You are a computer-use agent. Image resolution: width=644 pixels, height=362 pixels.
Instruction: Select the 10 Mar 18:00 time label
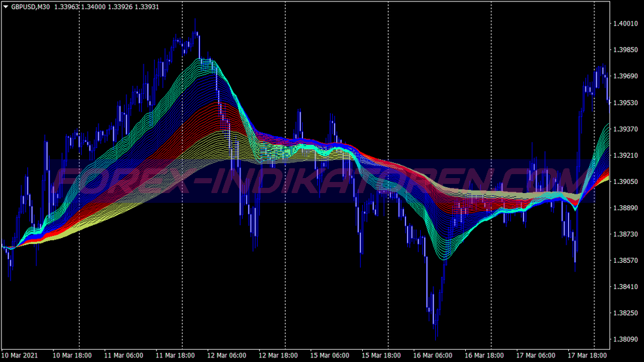click(x=72, y=355)
